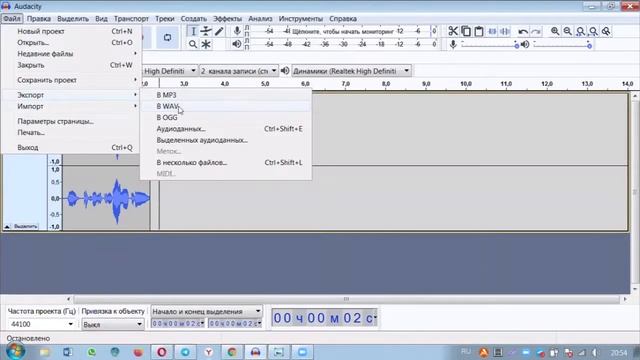The width and height of the screenshot is (640, 360).
Task: Export audio 'В WAV'
Action: (226, 106)
